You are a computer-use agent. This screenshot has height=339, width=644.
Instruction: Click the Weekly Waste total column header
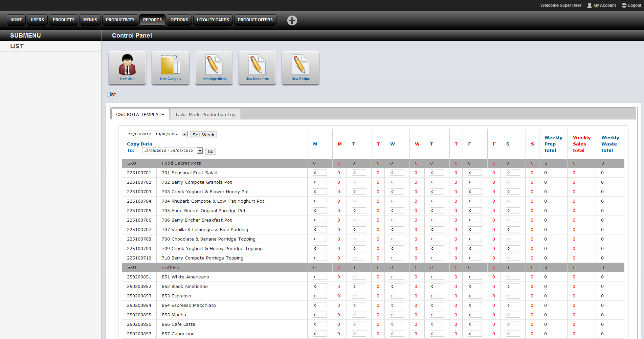[610, 144]
